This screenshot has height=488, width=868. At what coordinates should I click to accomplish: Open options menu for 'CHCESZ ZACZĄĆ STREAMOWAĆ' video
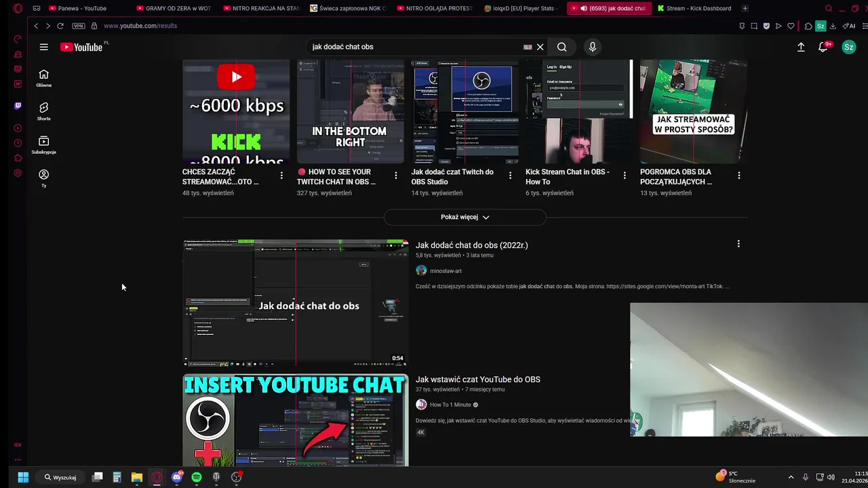pos(281,176)
